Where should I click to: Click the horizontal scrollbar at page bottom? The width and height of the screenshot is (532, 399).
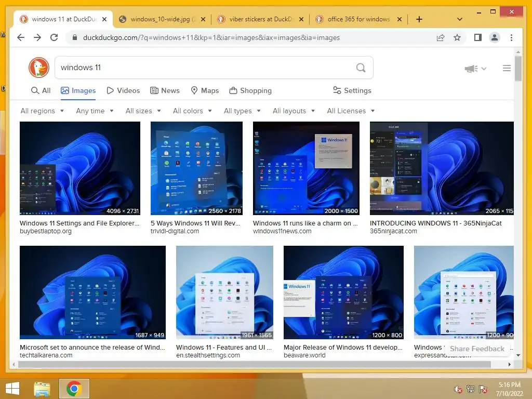click(x=255, y=364)
